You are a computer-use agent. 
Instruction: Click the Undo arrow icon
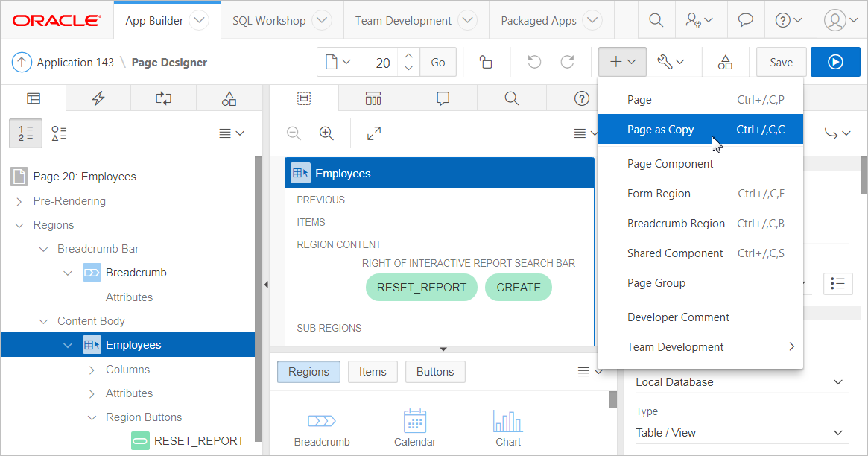point(534,63)
